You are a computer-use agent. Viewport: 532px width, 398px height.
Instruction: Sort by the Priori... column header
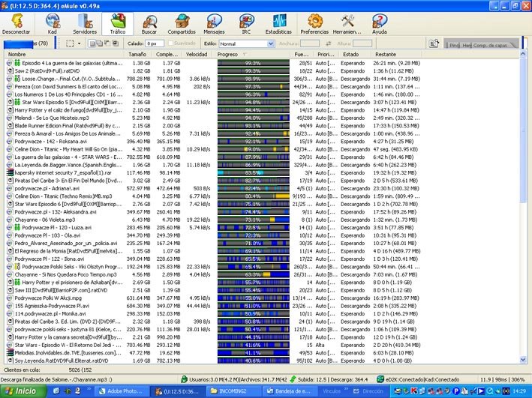coord(326,54)
